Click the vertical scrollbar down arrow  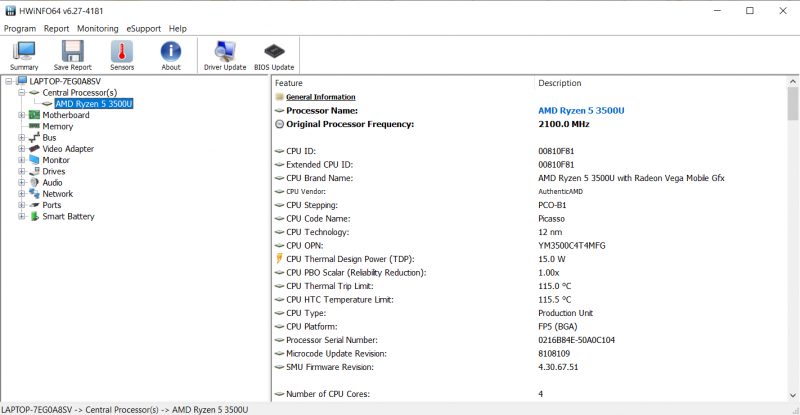pyautogui.click(x=792, y=395)
